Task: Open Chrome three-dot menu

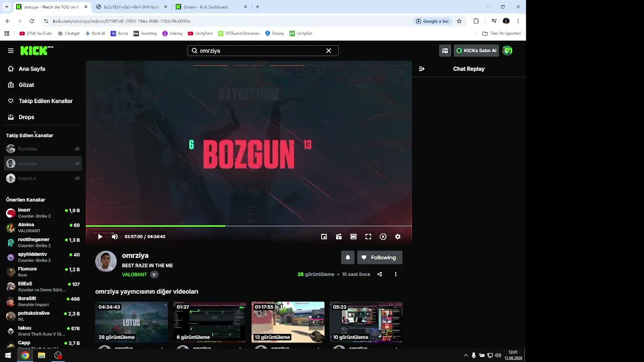Action: pyautogui.click(x=518, y=21)
